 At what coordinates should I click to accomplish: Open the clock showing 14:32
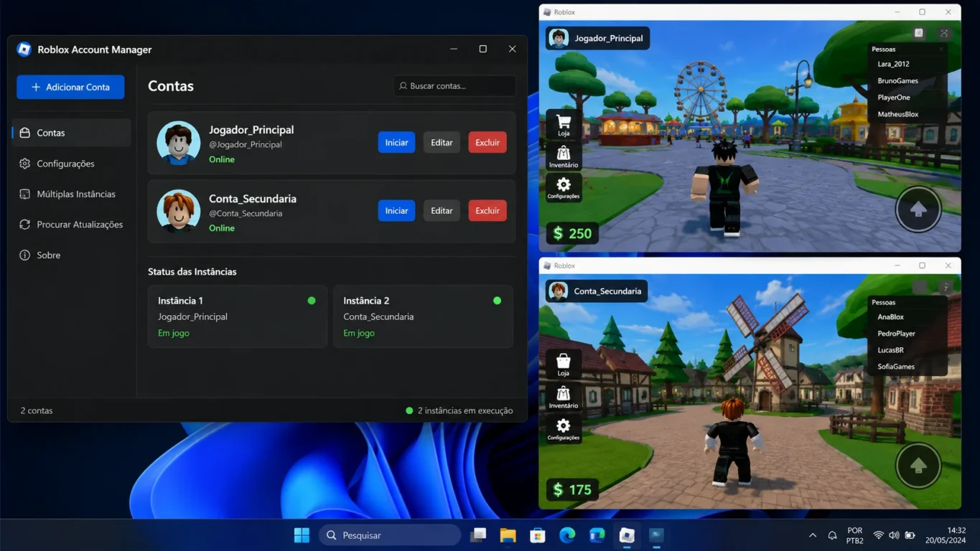click(946, 535)
